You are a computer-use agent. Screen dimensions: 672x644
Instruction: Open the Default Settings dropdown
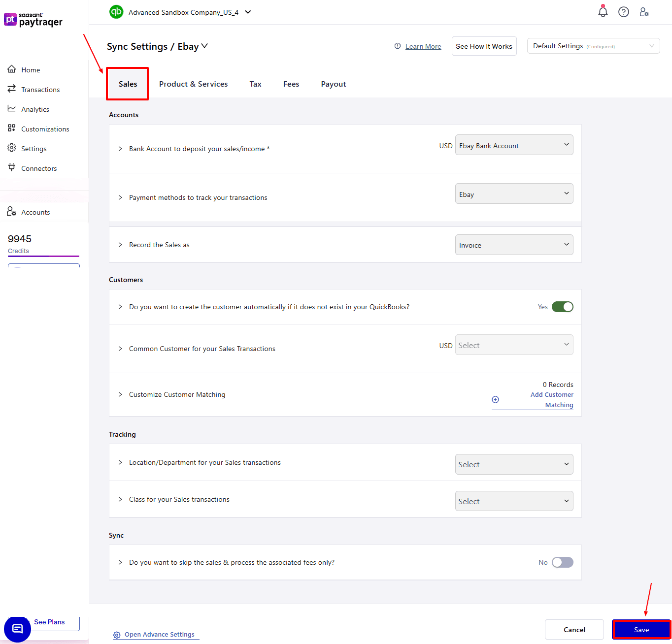pyautogui.click(x=593, y=46)
